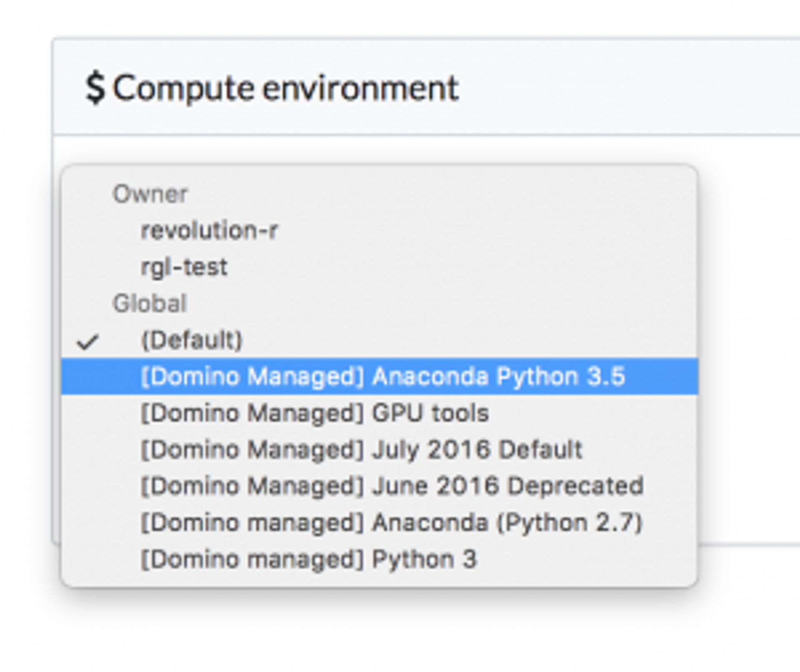Click the Global group label
Screen dimensions: 800x672
tap(150, 303)
